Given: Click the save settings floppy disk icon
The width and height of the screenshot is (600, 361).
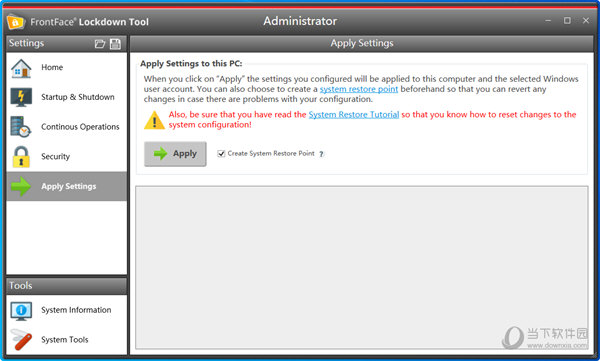Looking at the screenshot, I should coord(115,44).
